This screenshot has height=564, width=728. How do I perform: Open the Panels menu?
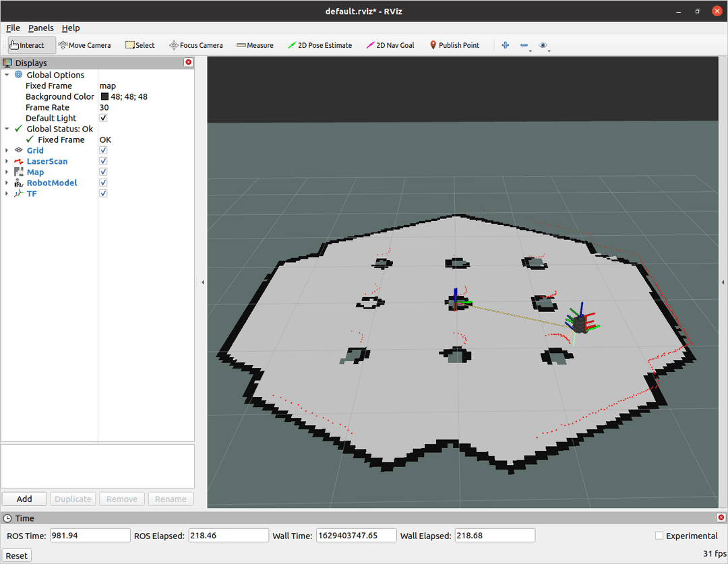pos(40,28)
